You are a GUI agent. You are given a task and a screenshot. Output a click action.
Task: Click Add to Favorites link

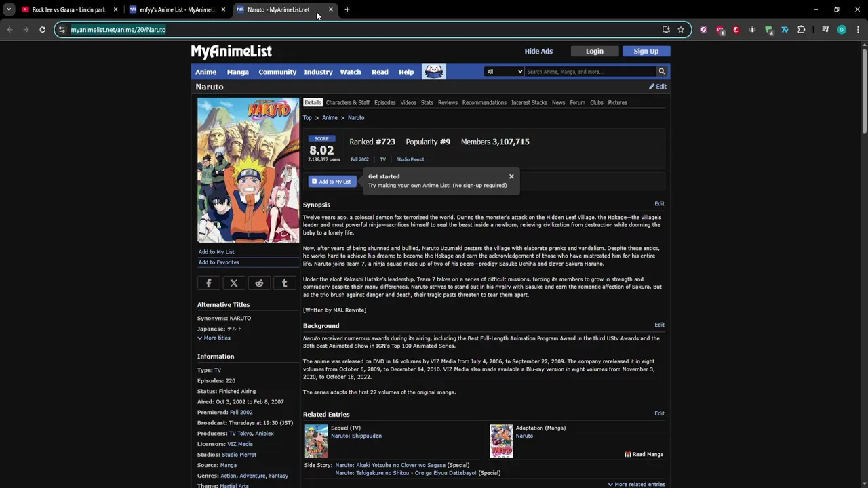(218, 262)
